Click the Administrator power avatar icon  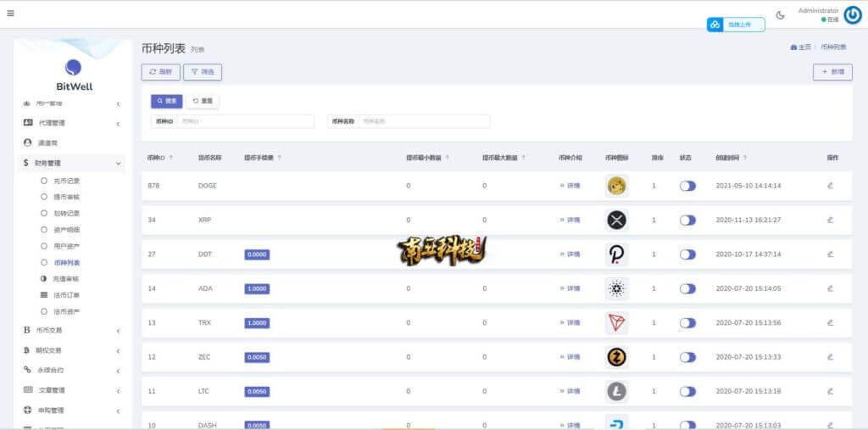pyautogui.click(x=852, y=15)
